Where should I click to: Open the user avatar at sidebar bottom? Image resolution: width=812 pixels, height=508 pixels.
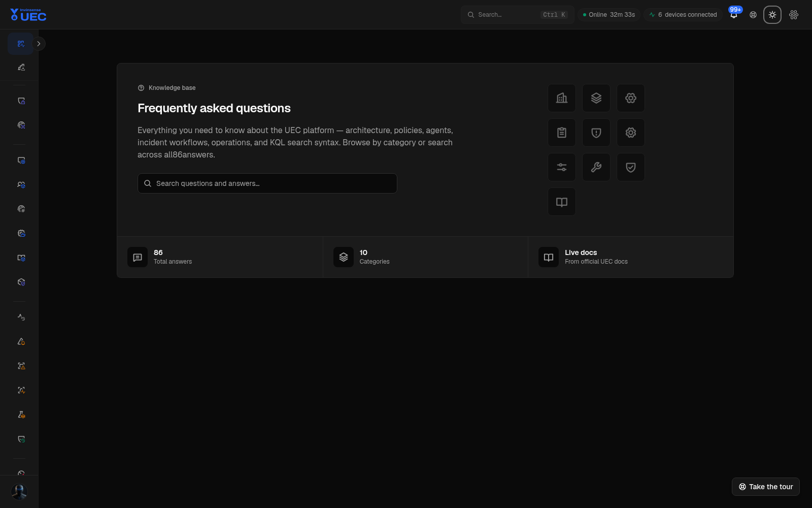(x=19, y=492)
